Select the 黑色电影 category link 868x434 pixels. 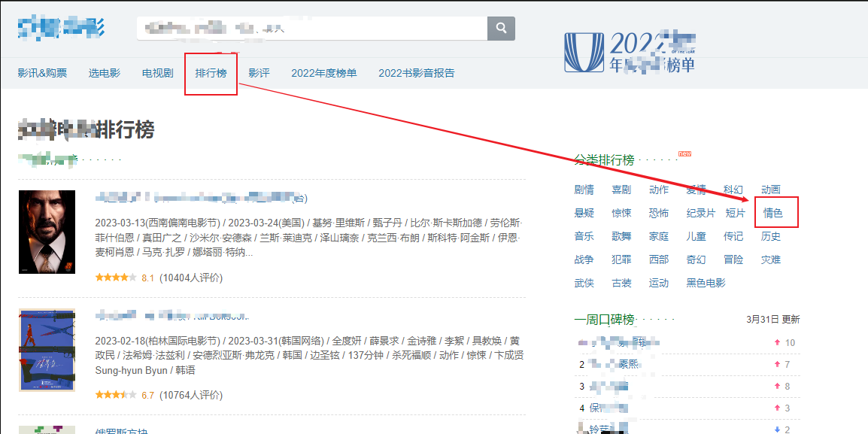pos(706,283)
